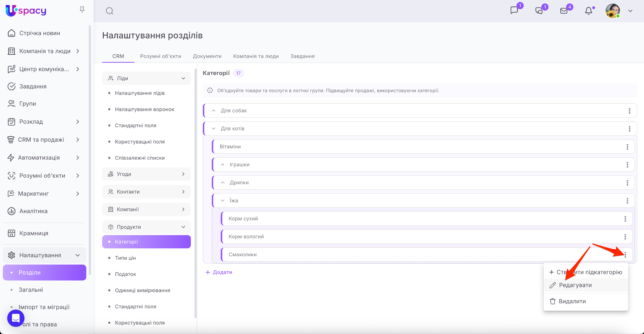Viewport: 644px width, 334px height.
Task: Pin the sidebar with the pin icon
Action: (82, 10)
